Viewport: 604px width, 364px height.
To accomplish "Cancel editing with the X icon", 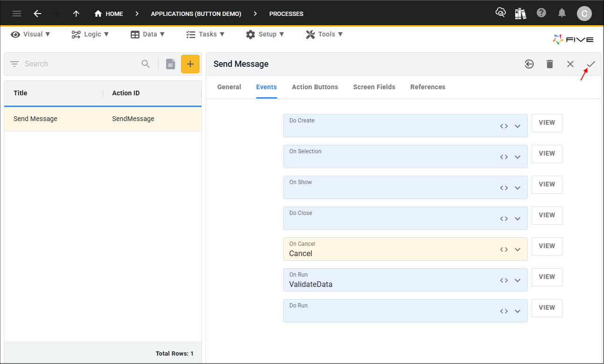I will pos(570,64).
